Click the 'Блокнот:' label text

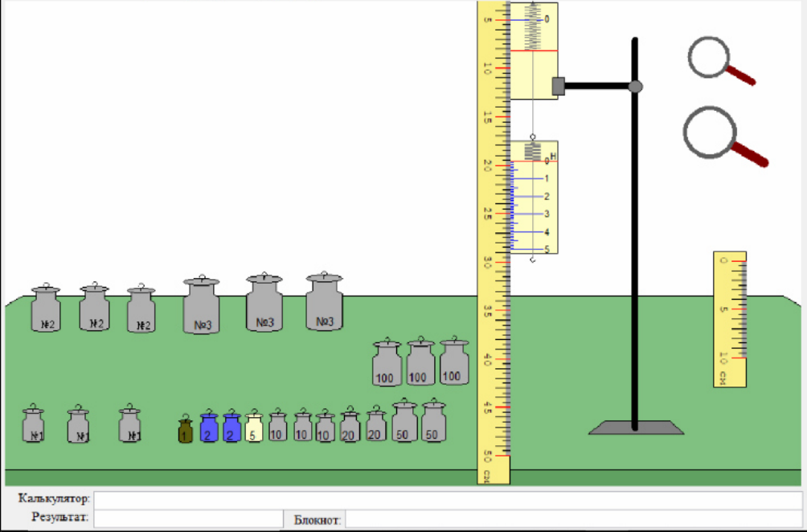coord(317,520)
